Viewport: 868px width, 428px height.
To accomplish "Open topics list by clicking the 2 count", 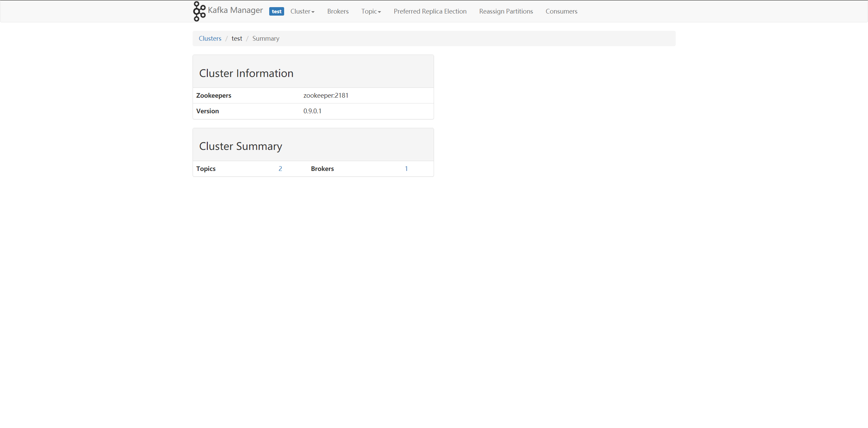I will (280, 169).
